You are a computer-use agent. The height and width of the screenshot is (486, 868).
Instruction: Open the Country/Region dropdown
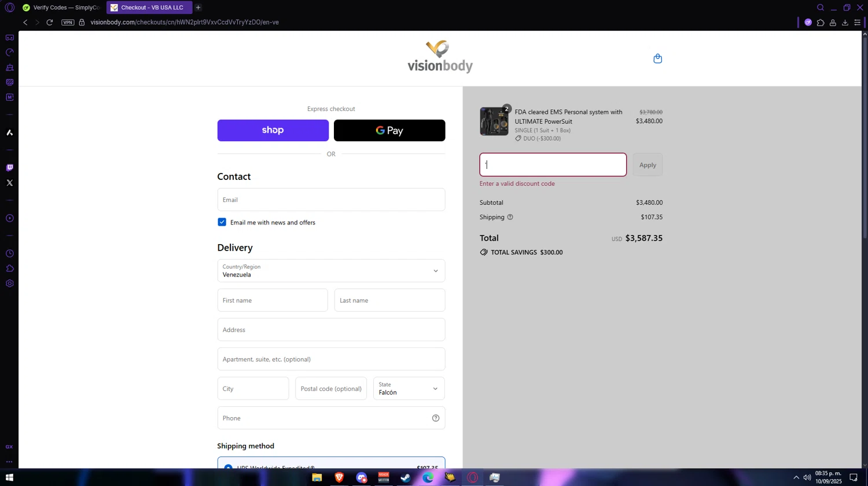pyautogui.click(x=331, y=271)
